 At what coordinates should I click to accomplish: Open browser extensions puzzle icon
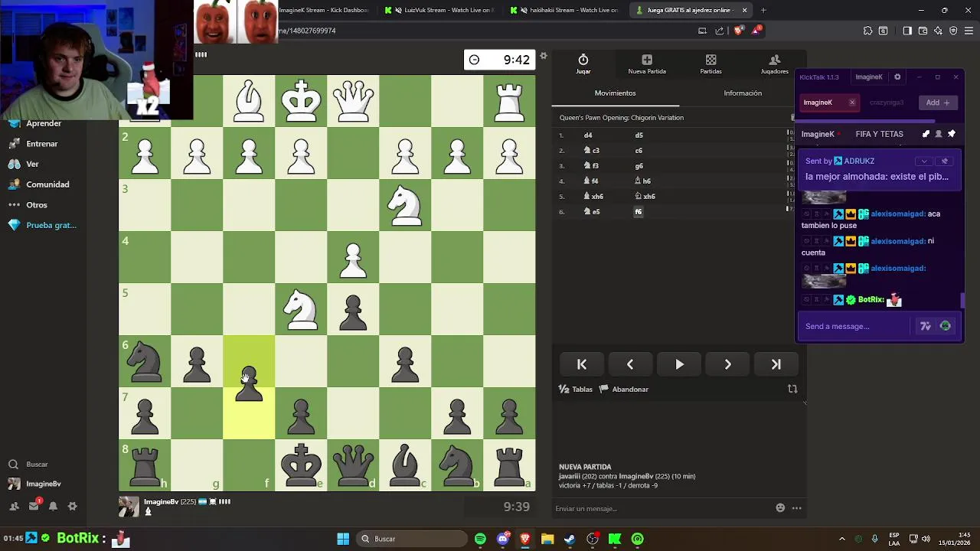[x=867, y=31]
